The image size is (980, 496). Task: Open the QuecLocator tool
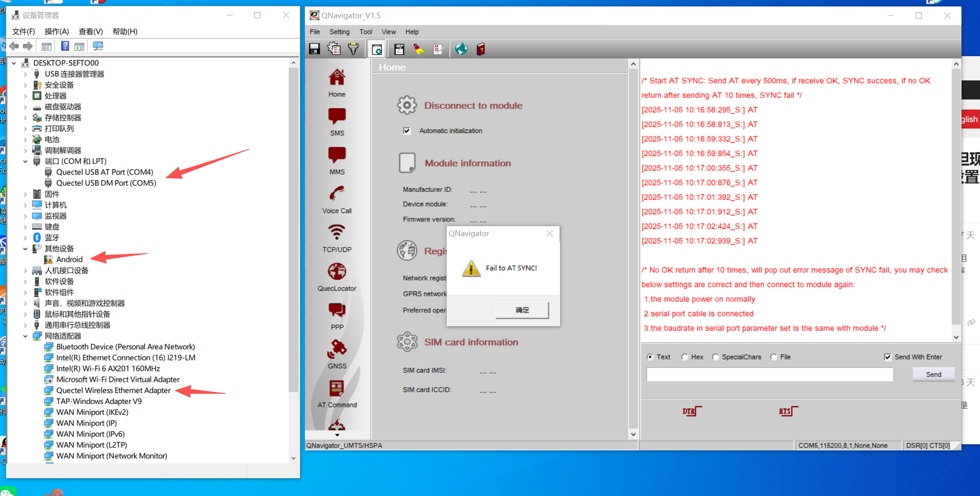point(336,277)
